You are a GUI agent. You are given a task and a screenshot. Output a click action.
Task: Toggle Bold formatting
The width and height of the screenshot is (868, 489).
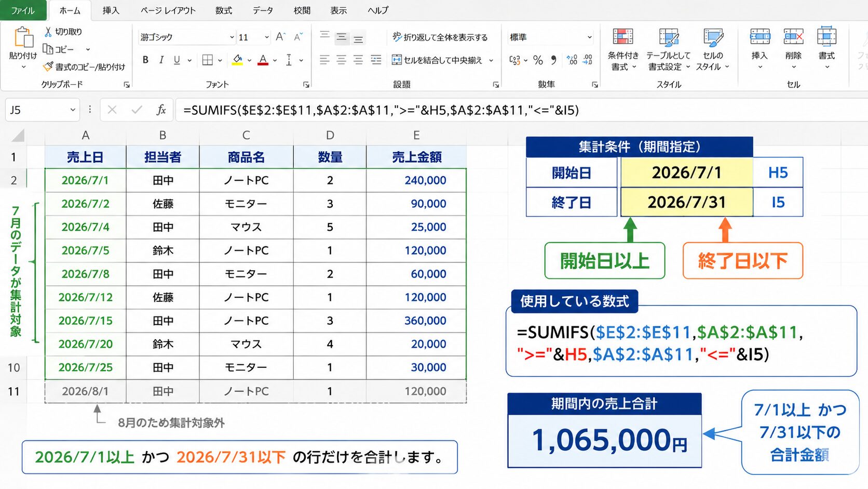pyautogui.click(x=145, y=60)
